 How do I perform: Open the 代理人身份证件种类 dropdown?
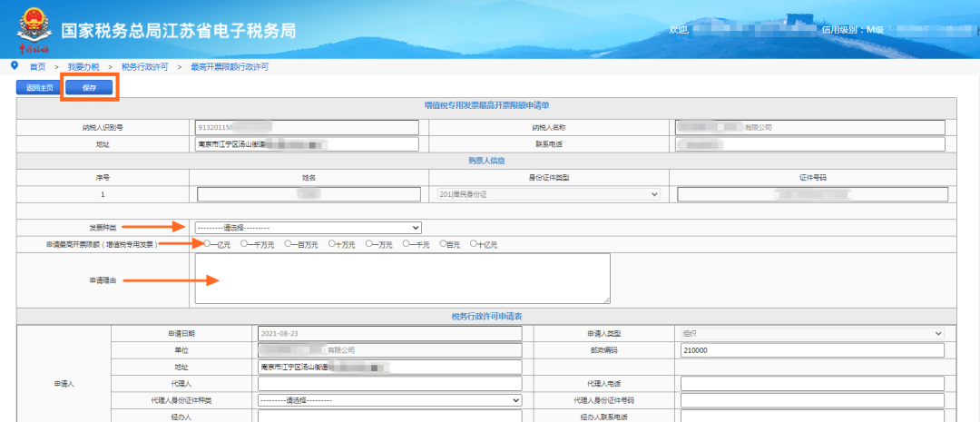tap(390, 400)
